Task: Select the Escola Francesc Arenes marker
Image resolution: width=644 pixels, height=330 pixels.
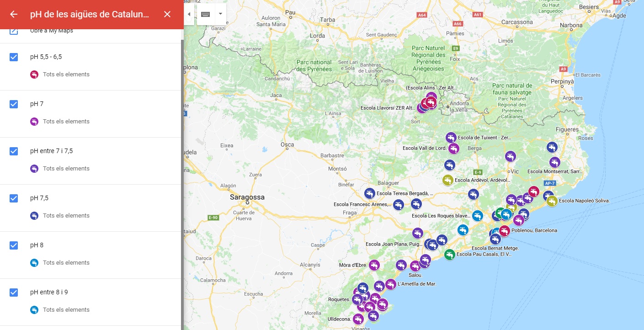Action: point(399,204)
